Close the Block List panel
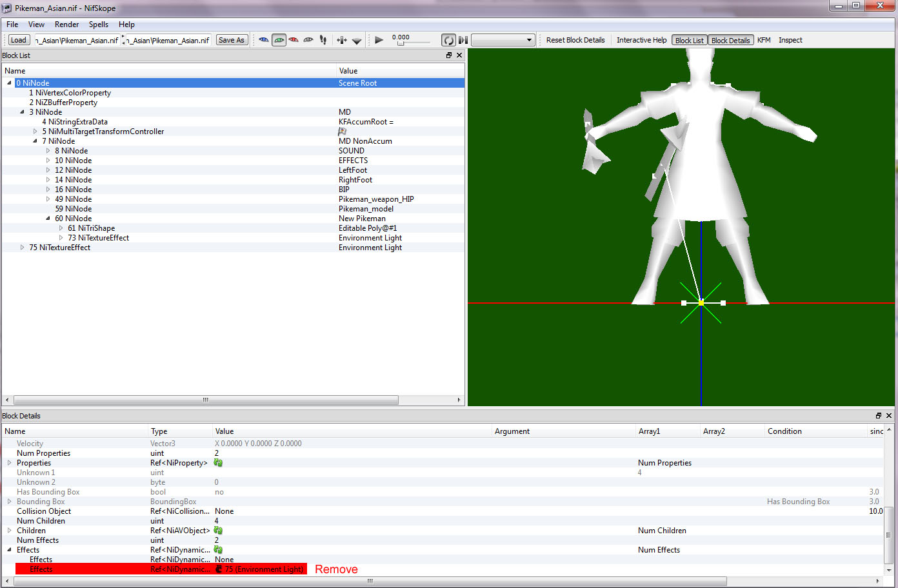The height and width of the screenshot is (588, 898). (x=459, y=55)
